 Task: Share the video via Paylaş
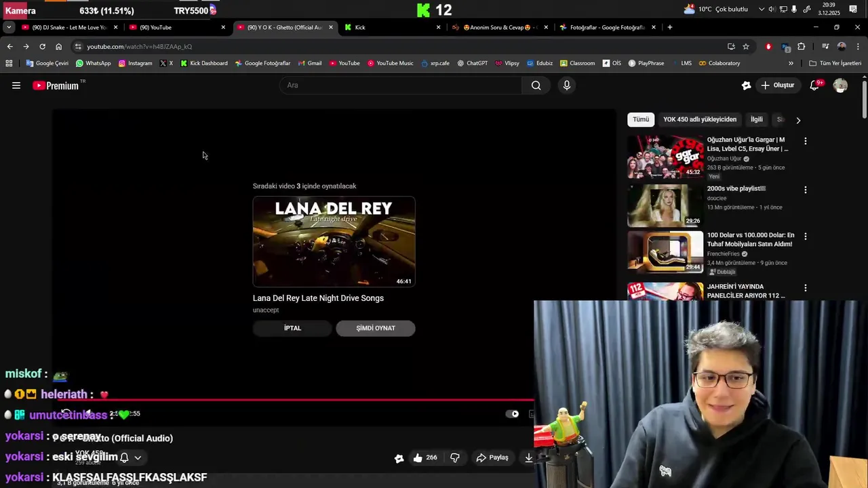(492, 457)
